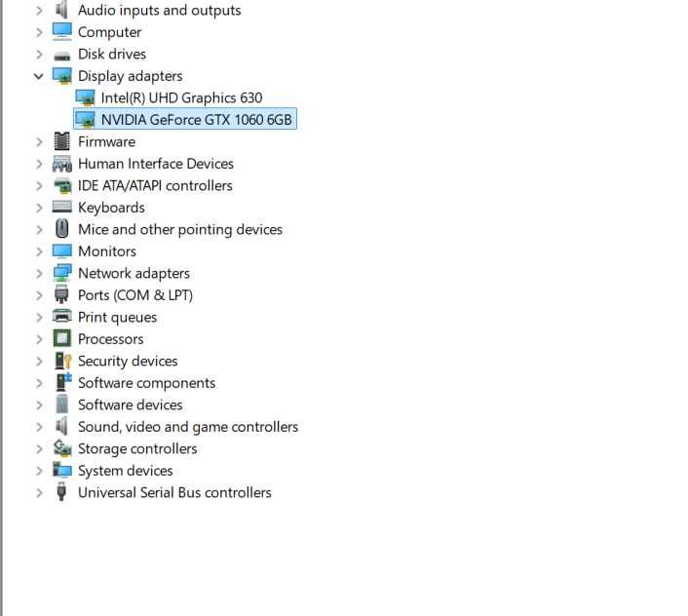Expand the Keyboards category
The width and height of the screenshot is (688, 616).
(39, 208)
